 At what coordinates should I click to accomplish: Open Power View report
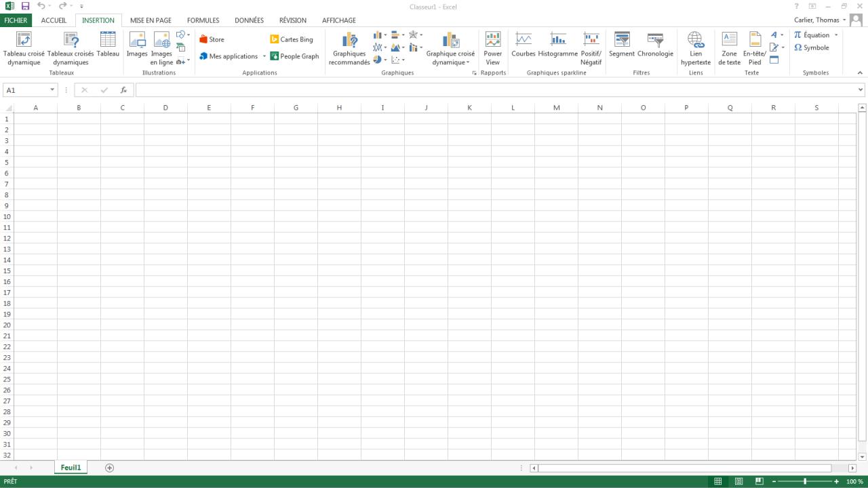coord(493,49)
